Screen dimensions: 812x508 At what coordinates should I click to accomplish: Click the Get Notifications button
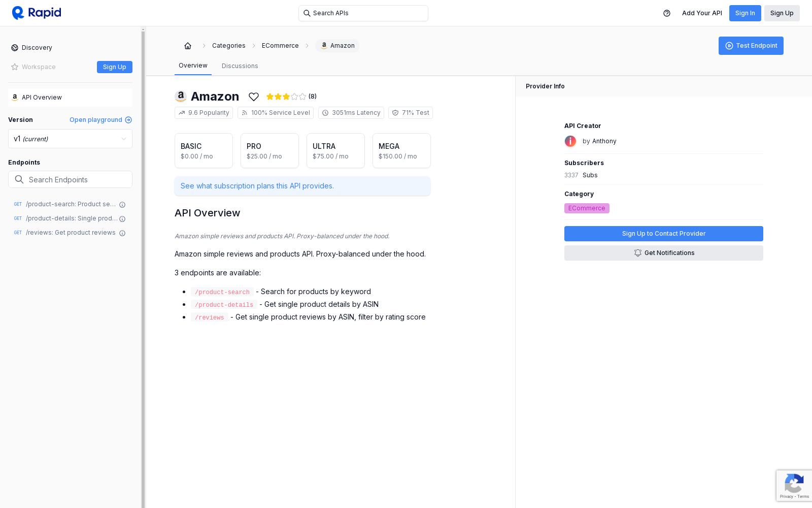tap(664, 253)
